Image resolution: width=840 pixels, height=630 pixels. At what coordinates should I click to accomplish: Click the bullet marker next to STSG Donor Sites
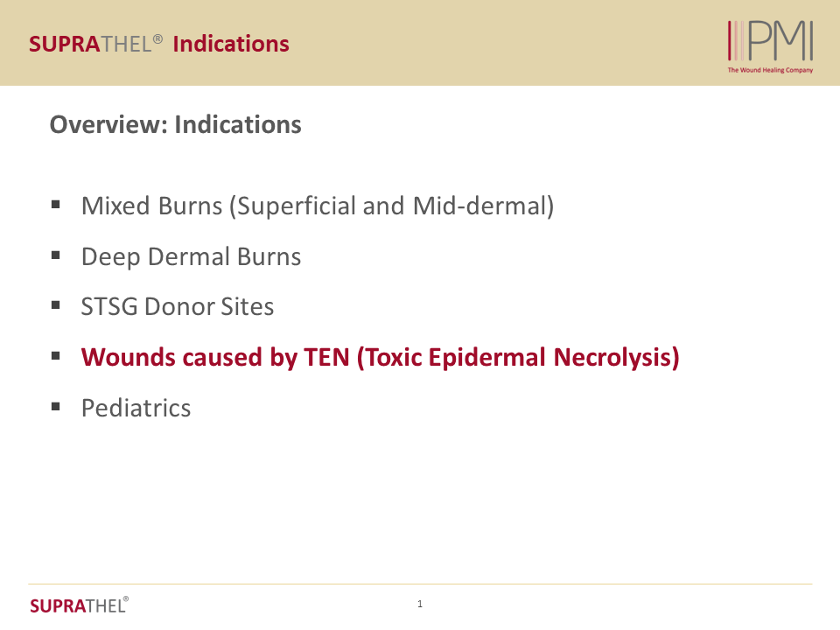point(56,306)
